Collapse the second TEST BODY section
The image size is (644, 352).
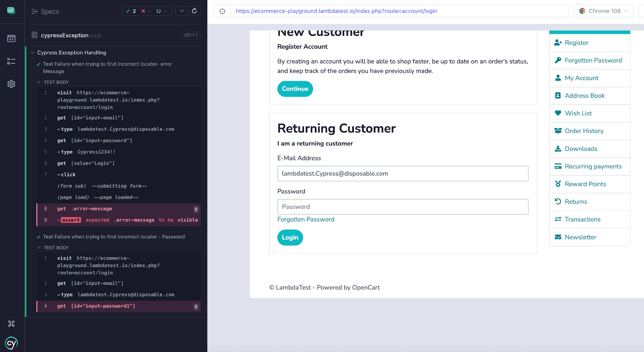39,248
